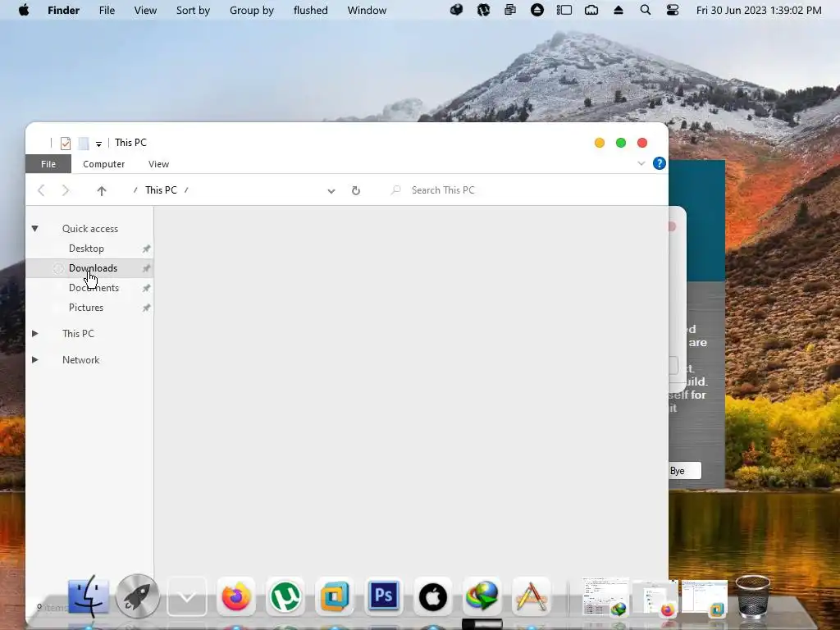Open minimized Firefox window thumbnail in dock
The width and height of the screenshot is (840, 630).
point(655,598)
